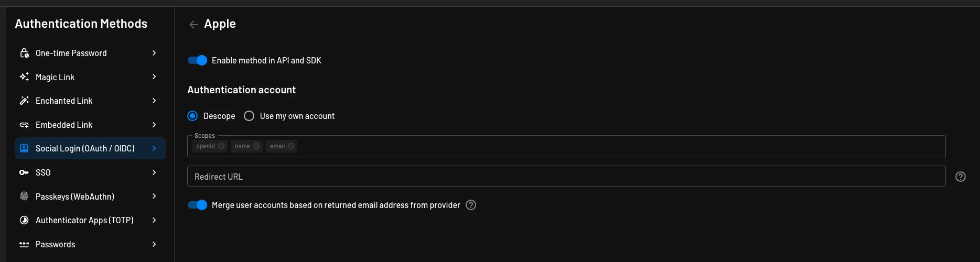Image resolution: width=980 pixels, height=262 pixels.
Task: Expand the Embedded Link chevron
Action: [x=154, y=125]
